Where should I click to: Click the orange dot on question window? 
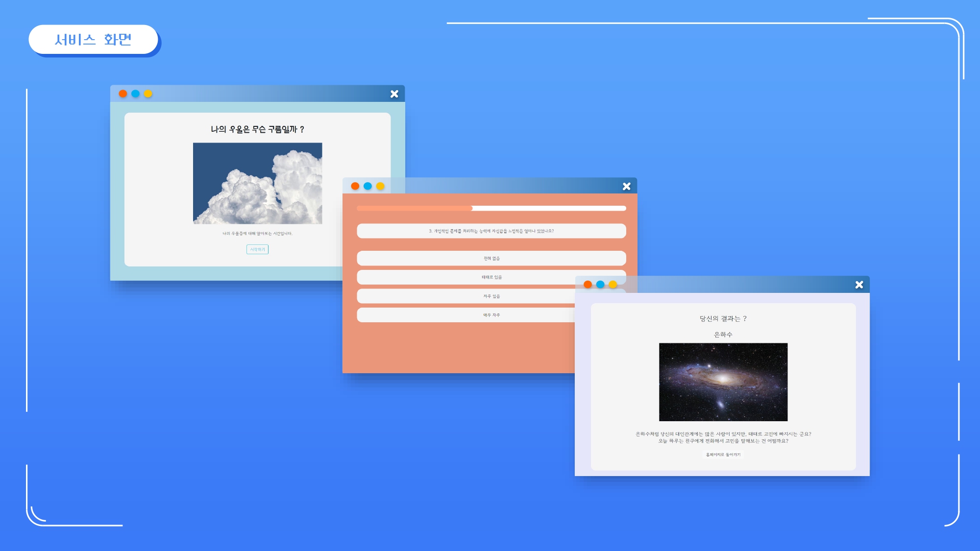tap(355, 186)
